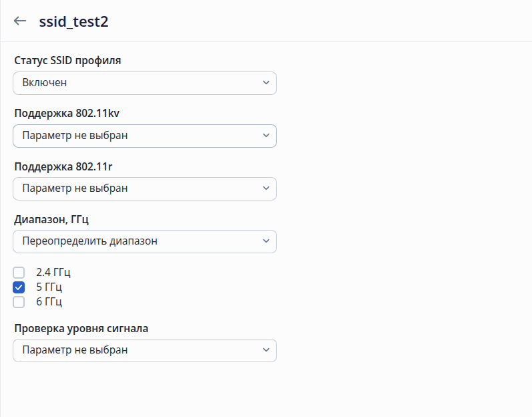This screenshot has width=532, height=417.
Task: Enable the 2.4 ГГц checkbox
Action: point(19,273)
